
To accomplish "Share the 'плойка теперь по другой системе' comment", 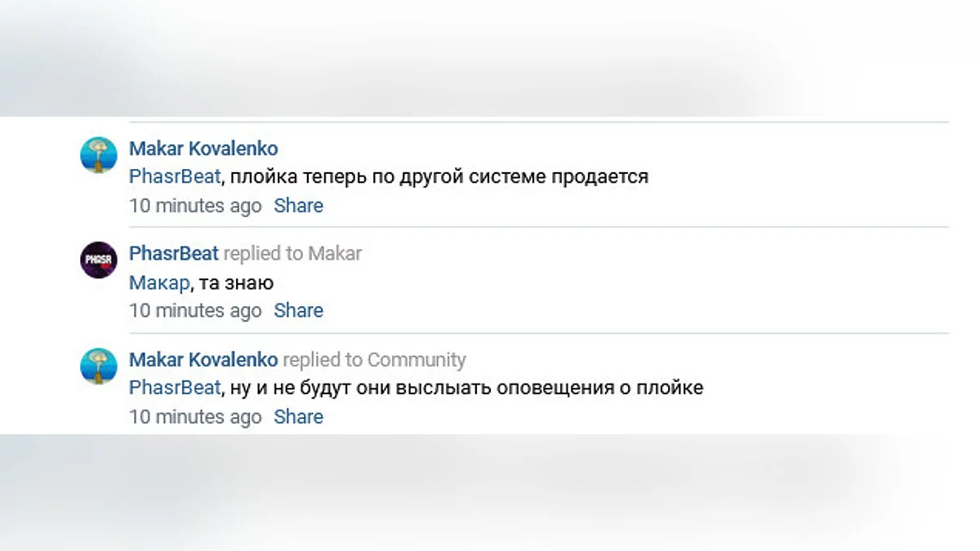I will [x=298, y=206].
